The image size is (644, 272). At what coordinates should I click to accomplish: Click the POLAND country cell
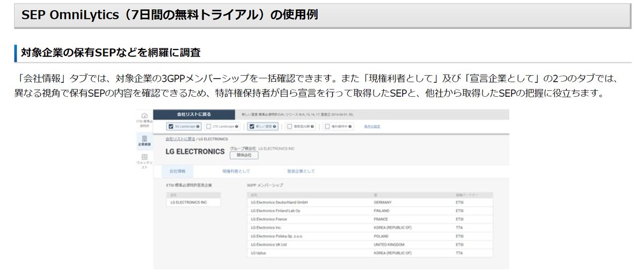pyautogui.click(x=382, y=236)
